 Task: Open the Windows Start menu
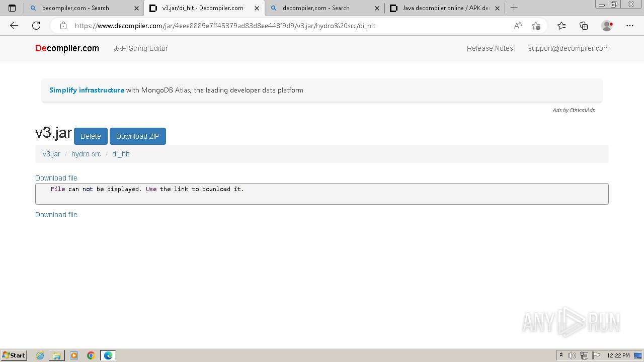tap(14, 355)
